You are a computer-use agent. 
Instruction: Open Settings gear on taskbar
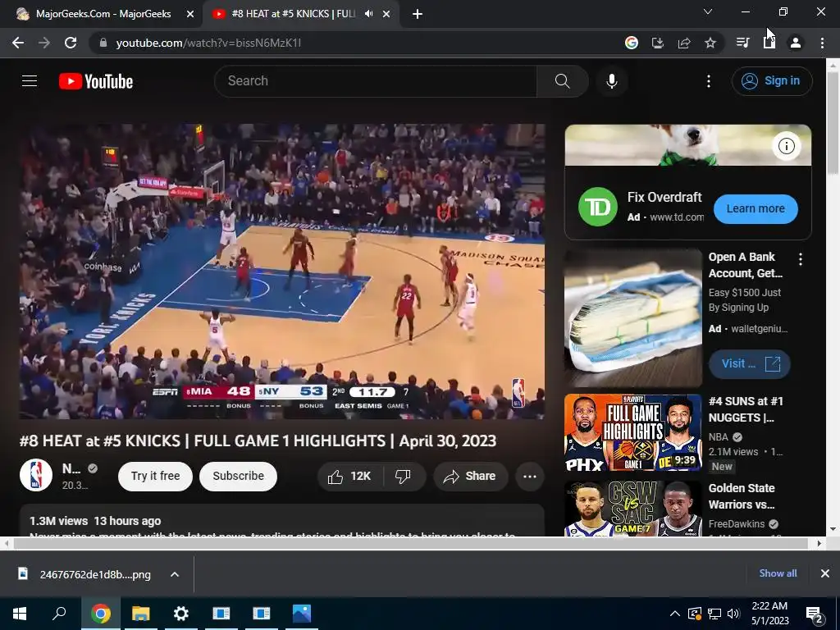(x=181, y=614)
